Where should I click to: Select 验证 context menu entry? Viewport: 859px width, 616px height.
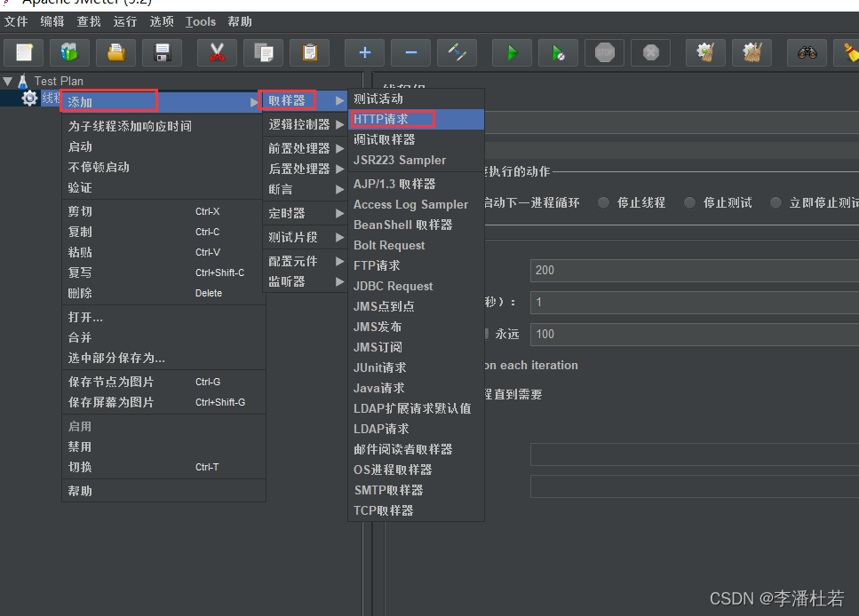[x=163, y=188]
